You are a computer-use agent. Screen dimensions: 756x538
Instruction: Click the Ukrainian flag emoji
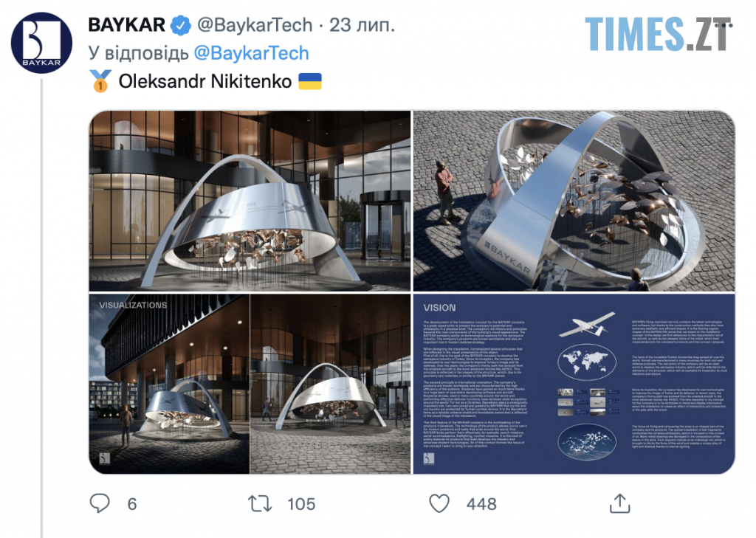[x=309, y=81]
